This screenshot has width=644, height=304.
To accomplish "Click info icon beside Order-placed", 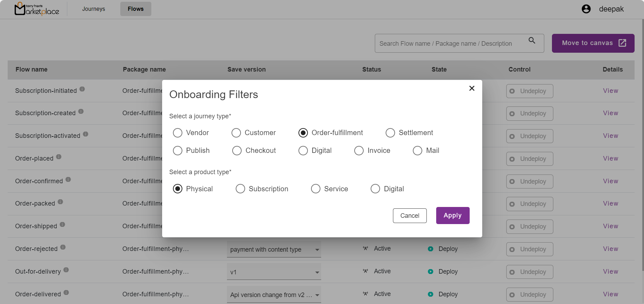I will (59, 157).
